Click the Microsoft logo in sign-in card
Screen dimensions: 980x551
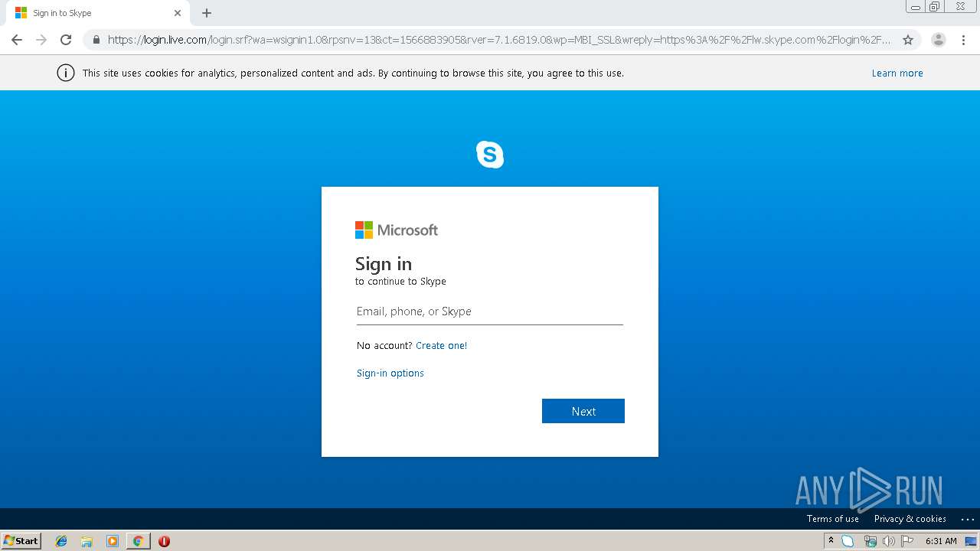click(x=397, y=230)
